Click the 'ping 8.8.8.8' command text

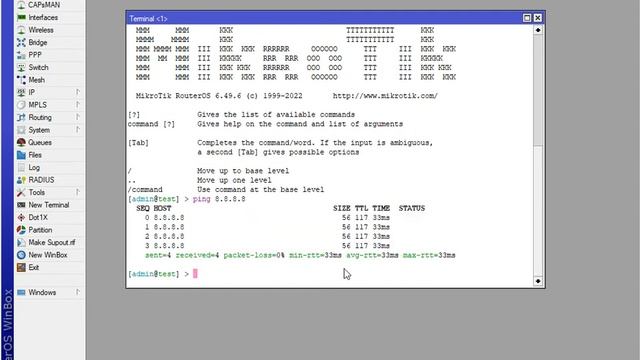pyautogui.click(x=219, y=199)
